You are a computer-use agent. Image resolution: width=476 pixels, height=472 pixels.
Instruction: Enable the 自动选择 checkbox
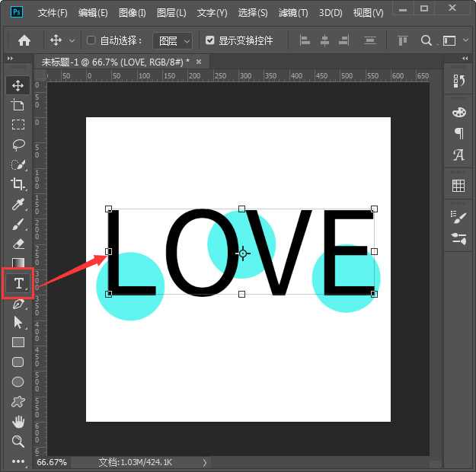tap(91, 40)
